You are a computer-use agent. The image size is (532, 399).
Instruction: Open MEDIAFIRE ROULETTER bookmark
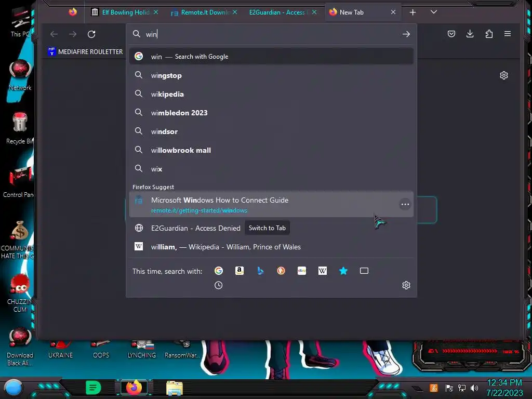coord(86,51)
